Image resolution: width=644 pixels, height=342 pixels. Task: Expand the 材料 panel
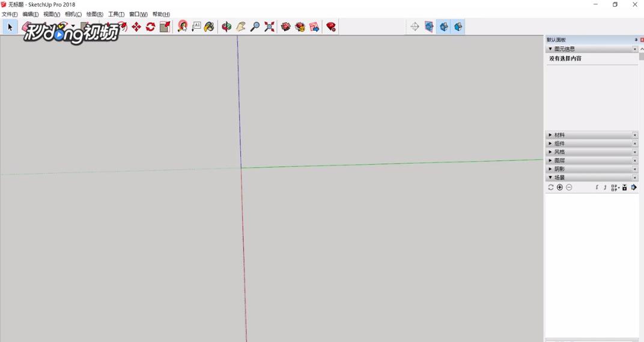click(550, 135)
